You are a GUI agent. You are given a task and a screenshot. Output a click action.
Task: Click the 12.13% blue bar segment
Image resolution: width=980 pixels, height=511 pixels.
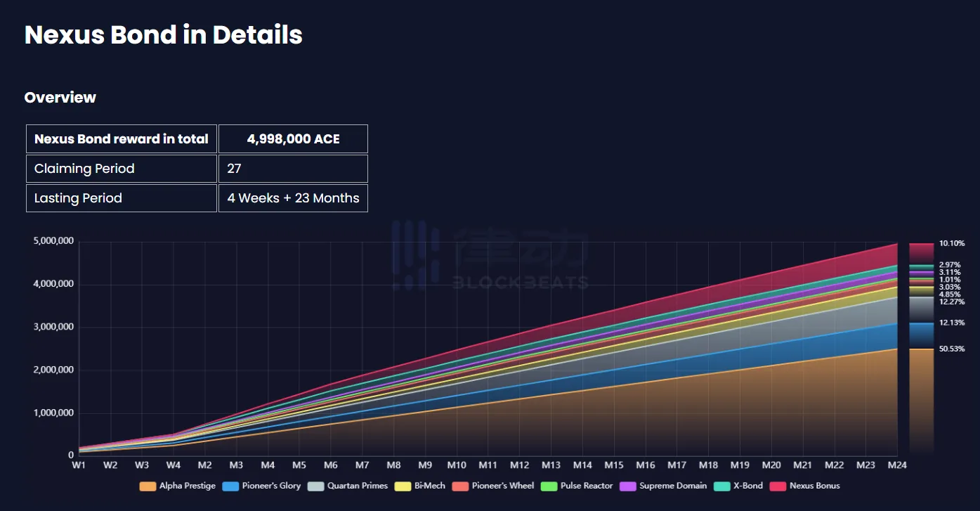pyautogui.click(x=921, y=335)
